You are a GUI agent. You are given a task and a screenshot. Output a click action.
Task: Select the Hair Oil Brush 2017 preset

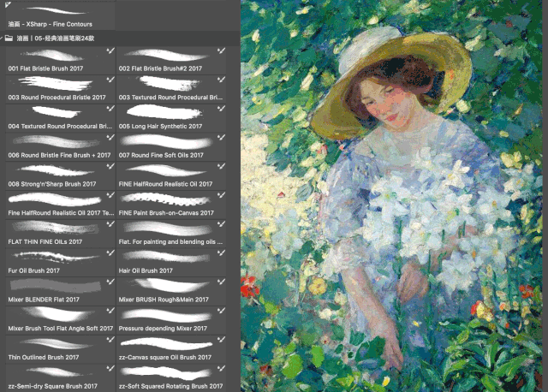point(171,262)
